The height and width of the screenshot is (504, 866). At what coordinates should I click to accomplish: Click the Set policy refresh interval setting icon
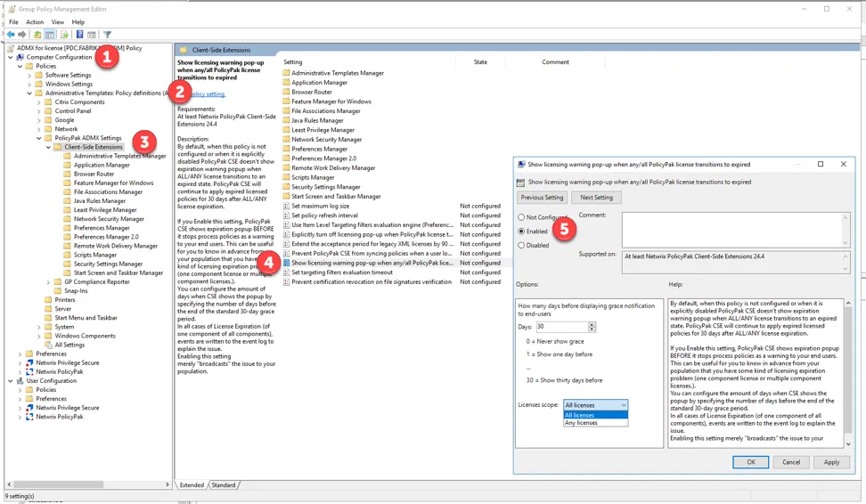(x=286, y=215)
